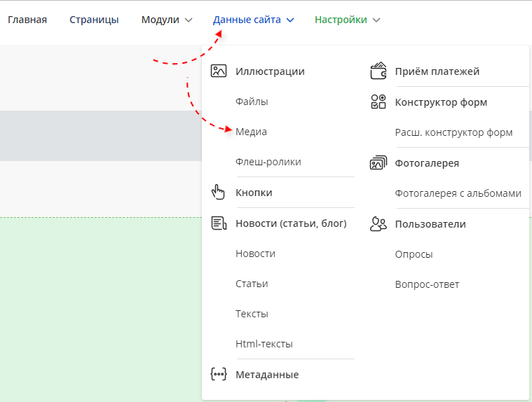
Task: Click the users icon beside Пользователи
Action: [378, 224]
